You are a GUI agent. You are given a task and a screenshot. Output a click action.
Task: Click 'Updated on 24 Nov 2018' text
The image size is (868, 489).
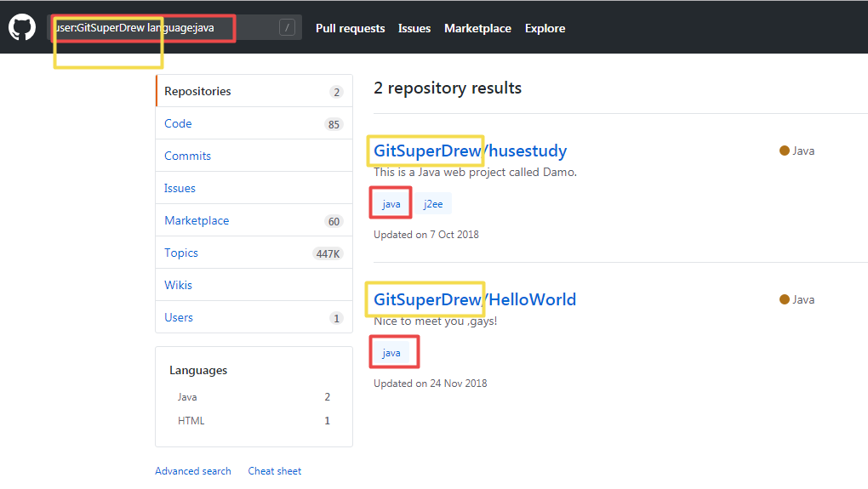(x=430, y=384)
